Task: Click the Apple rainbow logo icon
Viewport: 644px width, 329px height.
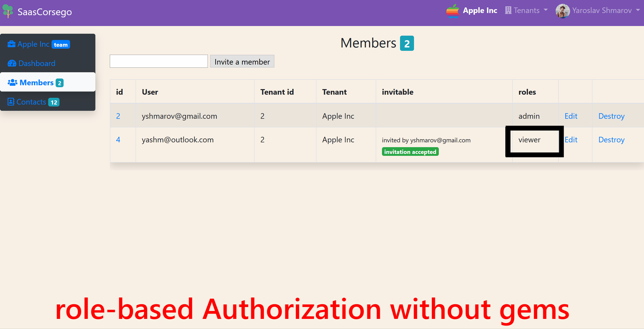Action: tap(453, 11)
